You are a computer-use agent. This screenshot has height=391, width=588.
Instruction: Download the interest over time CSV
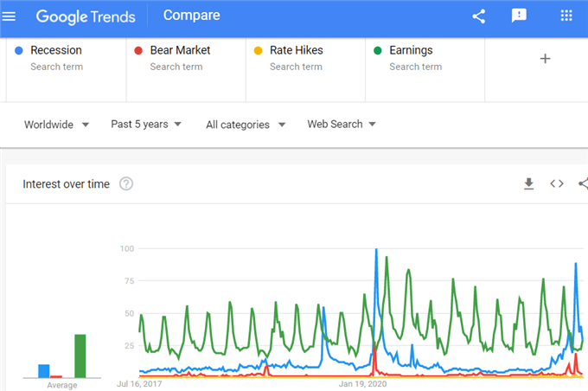[528, 183]
